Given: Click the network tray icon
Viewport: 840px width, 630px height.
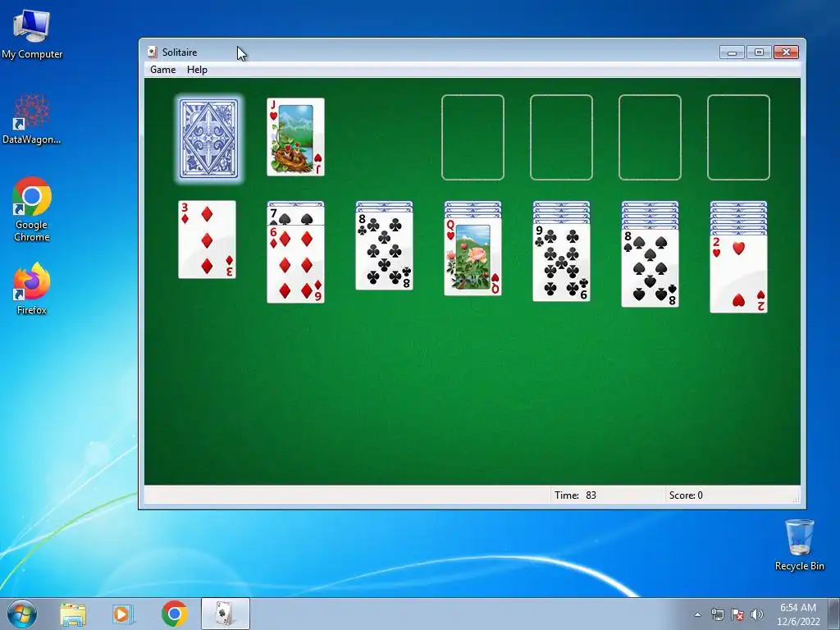Looking at the screenshot, I should coord(717,614).
